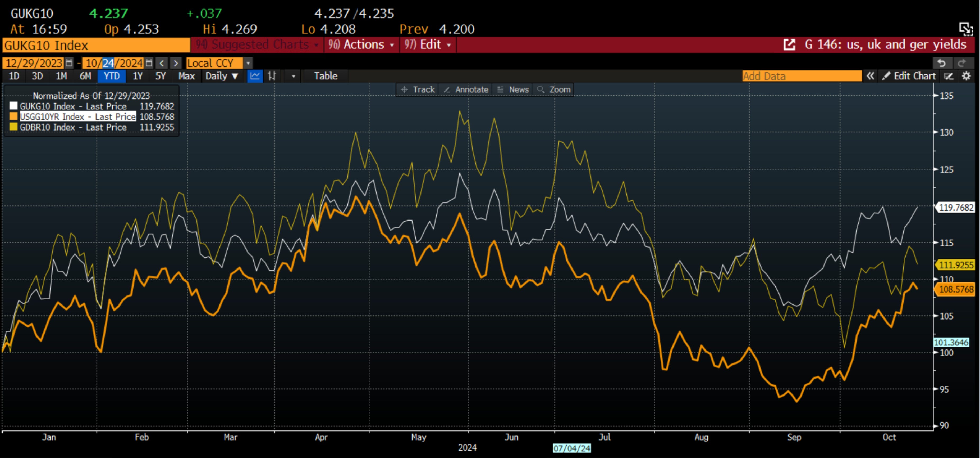
Task: Switch to Table view
Action: click(x=326, y=76)
